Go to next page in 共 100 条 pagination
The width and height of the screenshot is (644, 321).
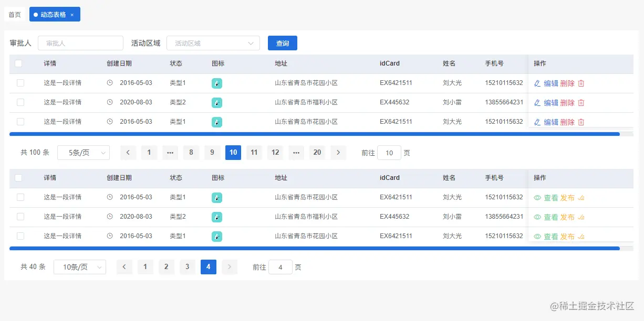click(338, 153)
